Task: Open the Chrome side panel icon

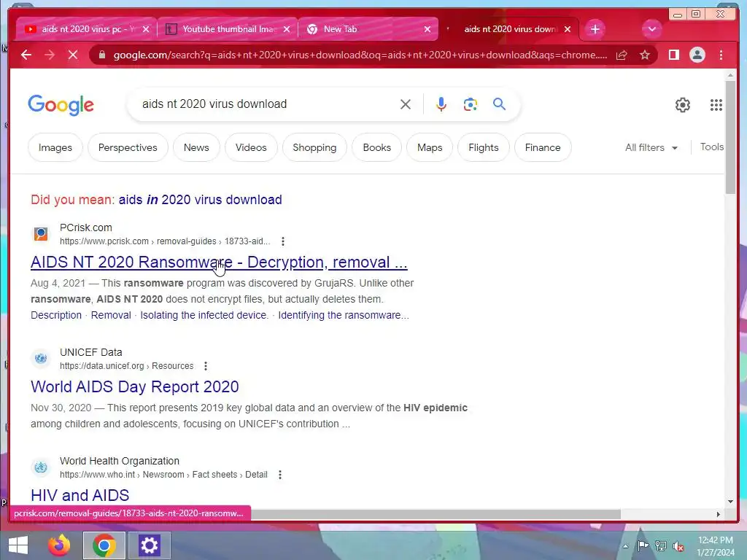Action: click(x=673, y=55)
